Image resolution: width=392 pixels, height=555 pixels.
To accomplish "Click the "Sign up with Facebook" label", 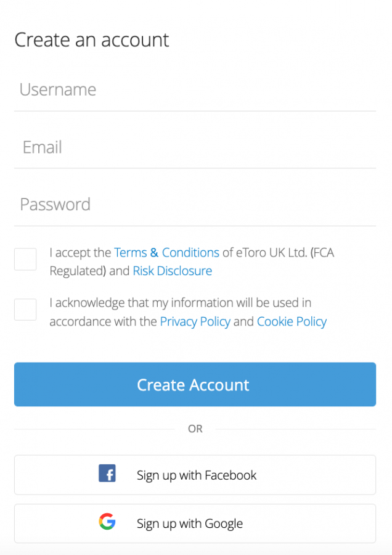I will pos(197,475).
